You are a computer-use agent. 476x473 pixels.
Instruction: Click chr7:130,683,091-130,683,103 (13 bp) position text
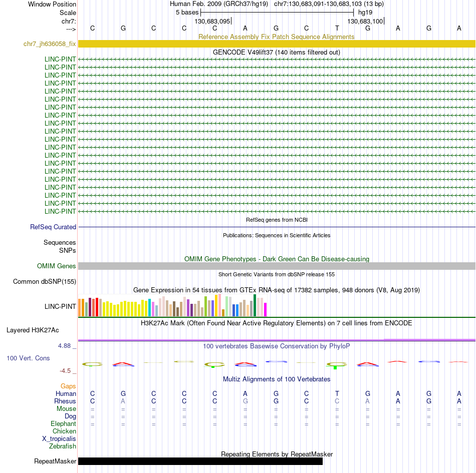[329, 4]
